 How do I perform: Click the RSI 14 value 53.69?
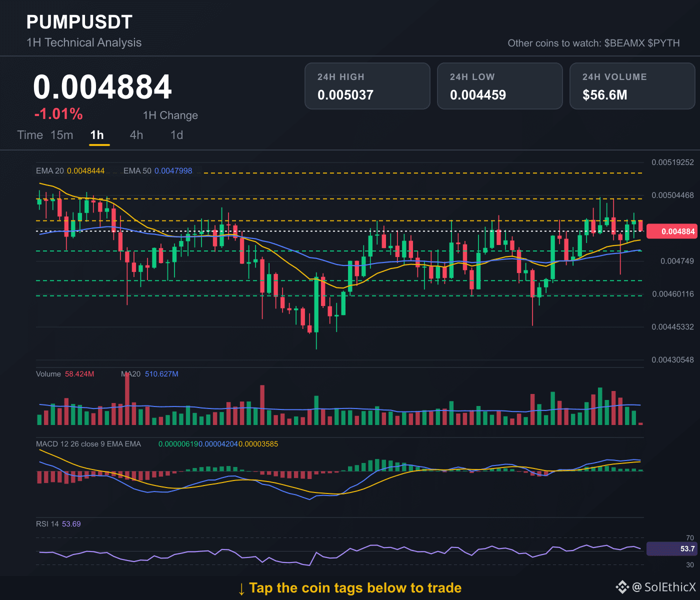[x=71, y=524]
